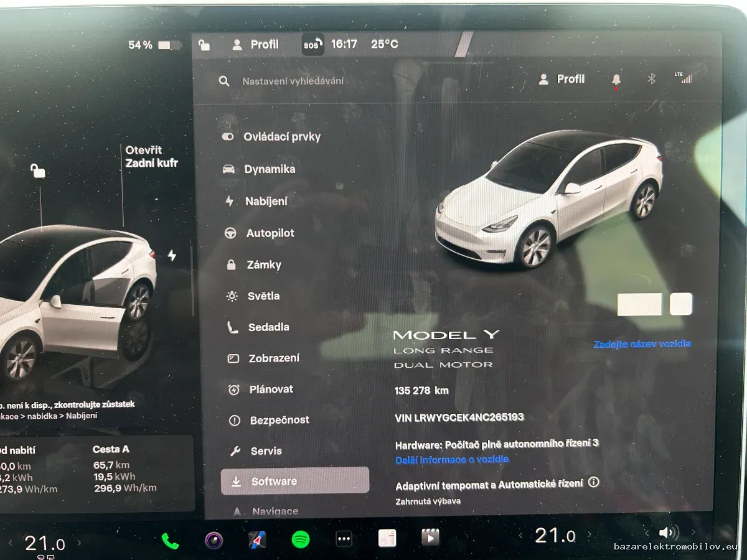This screenshot has height=560, width=747.
Task: Tap Otevřít Zadní kufr
Action: (152, 157)
